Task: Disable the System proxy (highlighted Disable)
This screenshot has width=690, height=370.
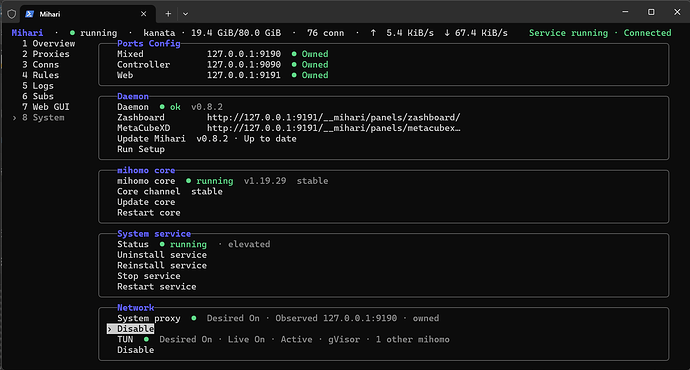Action: (131, 329)
